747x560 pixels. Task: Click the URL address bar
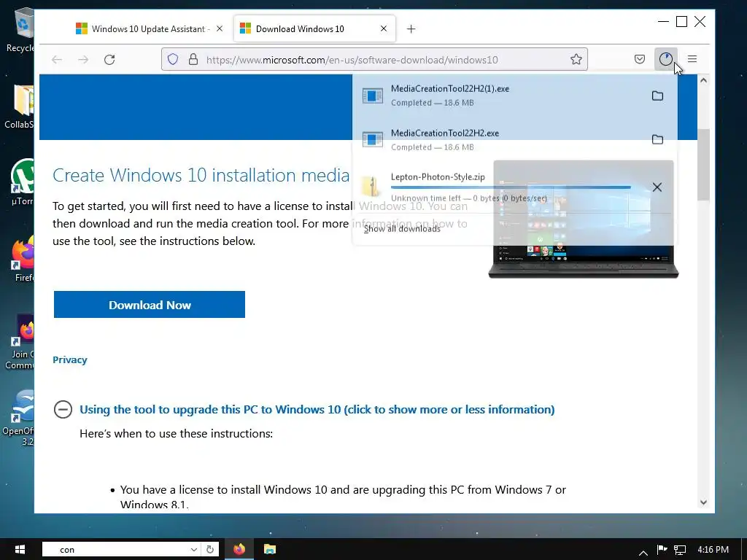[x=374, y=60]
